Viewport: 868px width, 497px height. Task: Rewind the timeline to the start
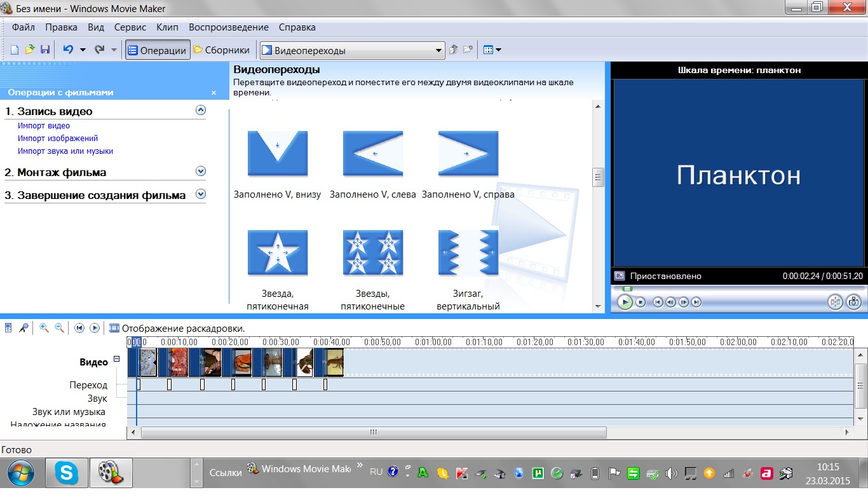click(79, 328)
